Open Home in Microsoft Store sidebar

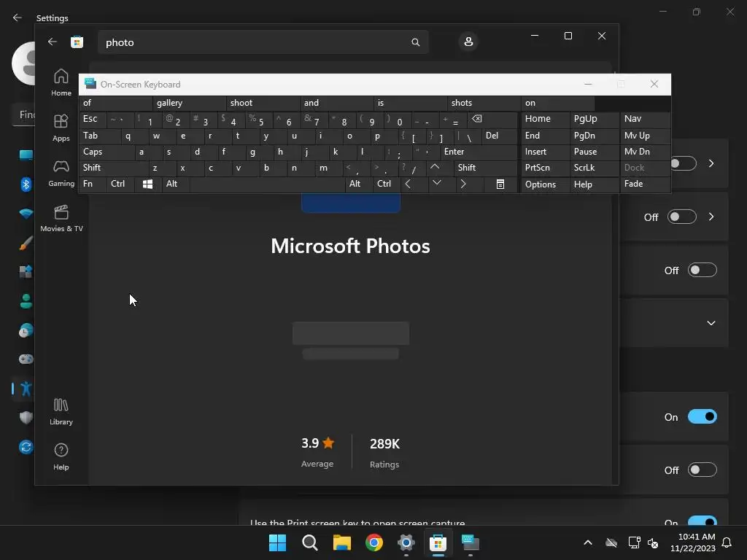[61, 82]
